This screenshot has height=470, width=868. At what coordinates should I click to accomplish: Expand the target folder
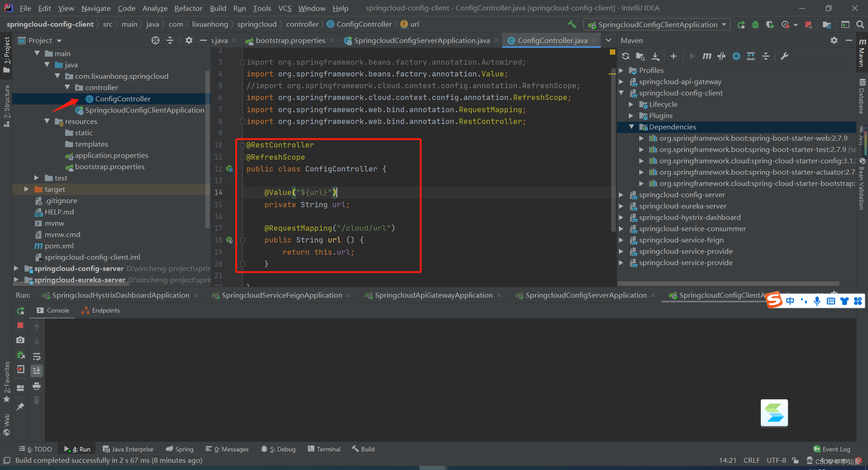[x=26, y=189]
